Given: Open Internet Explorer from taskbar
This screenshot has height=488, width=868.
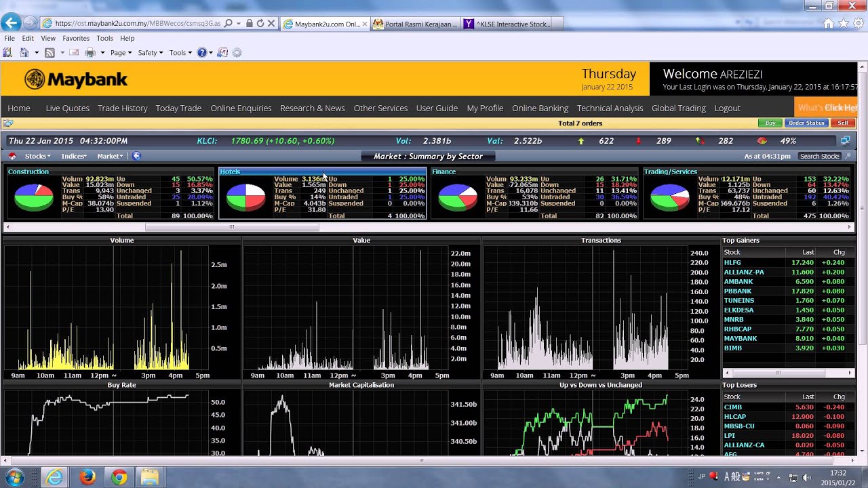Looking at the screenshot, I should pos(56,477).
